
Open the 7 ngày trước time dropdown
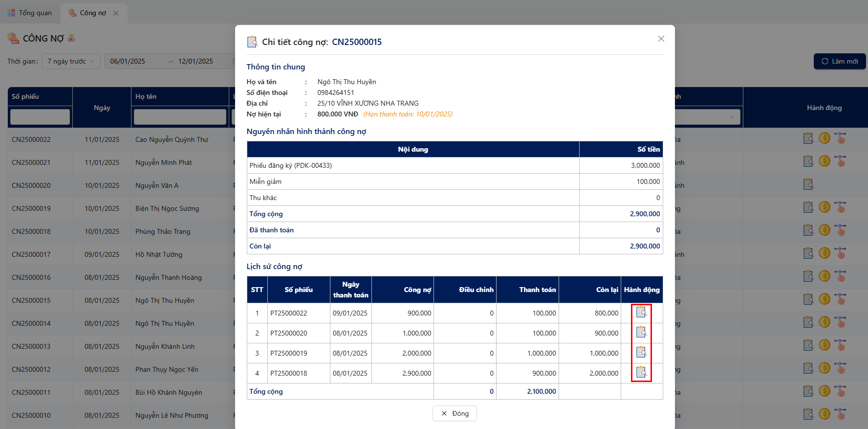pos(71,61)
